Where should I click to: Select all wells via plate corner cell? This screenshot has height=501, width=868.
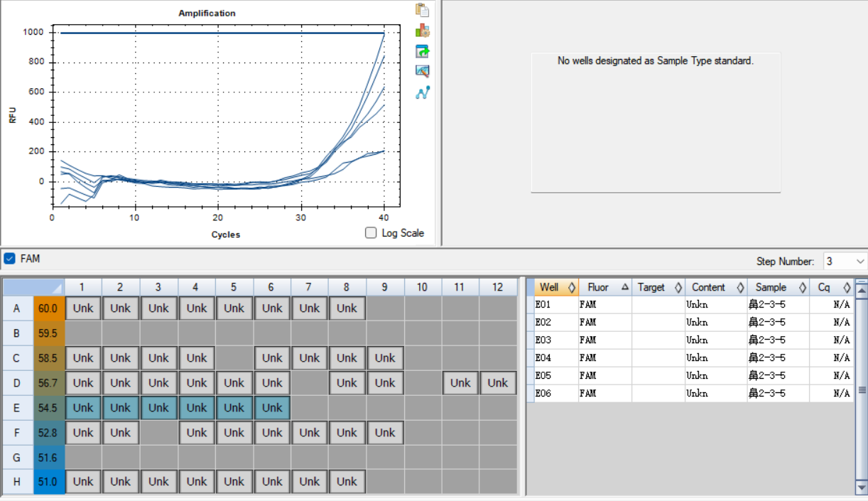pos(33,287)
